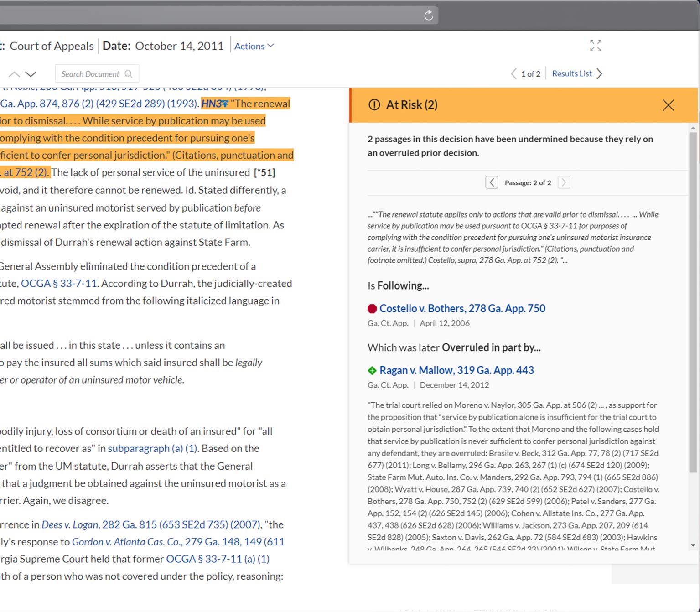Jump to next search term with down chevron
This screenshot has height=612, width=700.
pyautogui.click(x=31, y=74)
